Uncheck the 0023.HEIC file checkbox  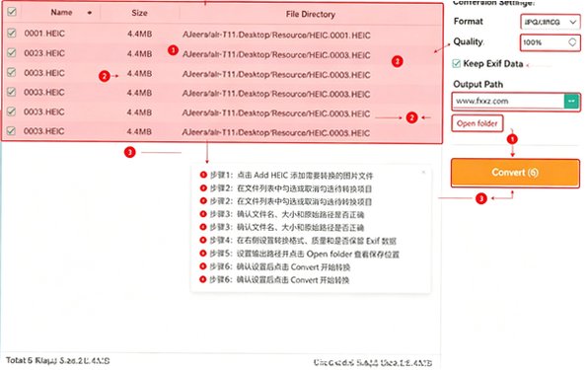[x=12, y=52]
